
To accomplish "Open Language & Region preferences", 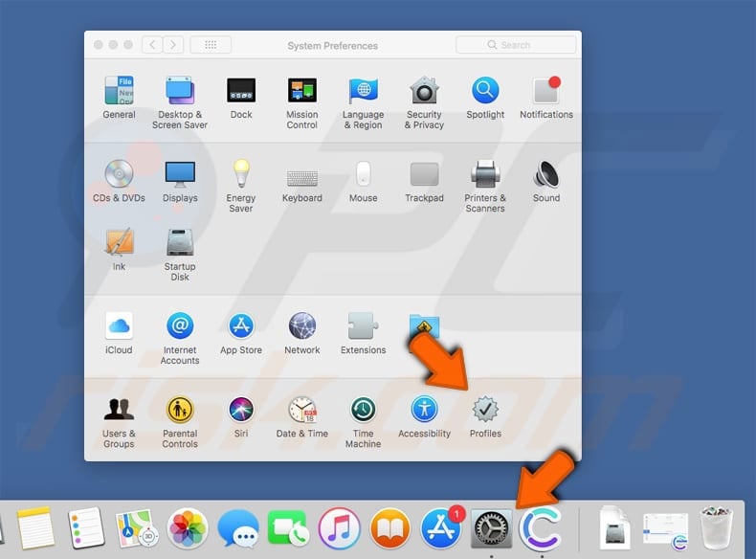I will pos(363,91).
